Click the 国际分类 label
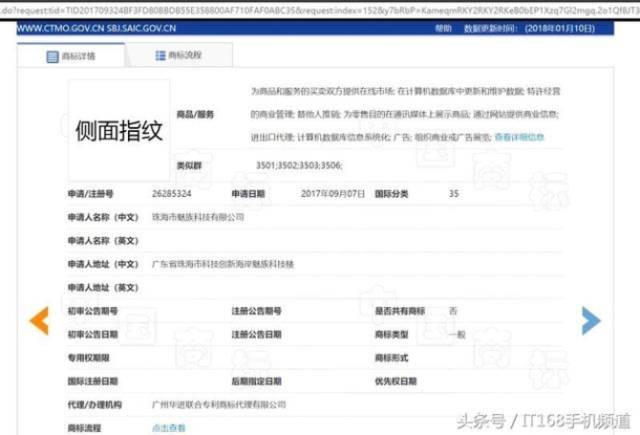Screen dimensions: 640x435 click(391, 193)
